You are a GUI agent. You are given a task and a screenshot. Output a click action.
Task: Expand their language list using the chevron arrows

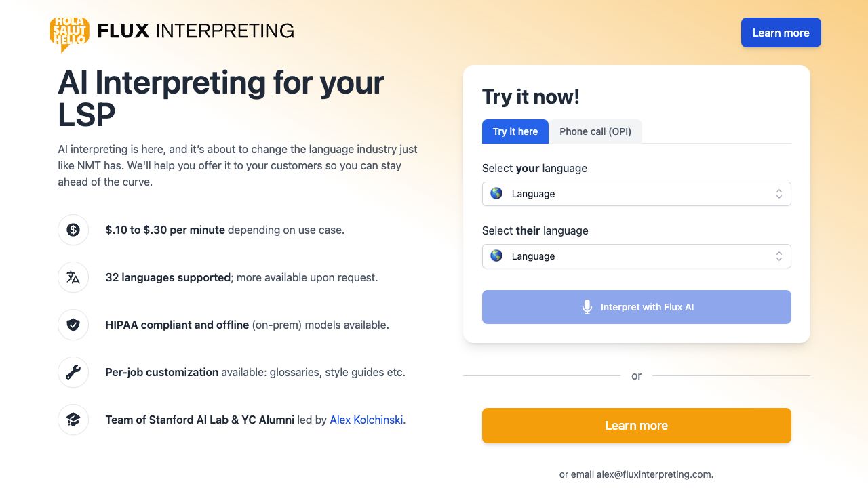coord(779,256)
